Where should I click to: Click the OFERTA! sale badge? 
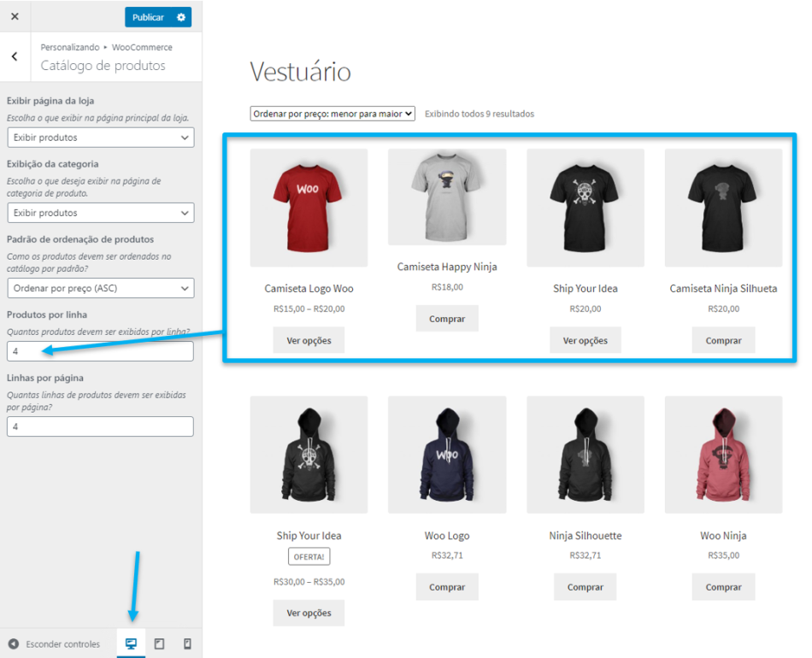pos(309,557)
